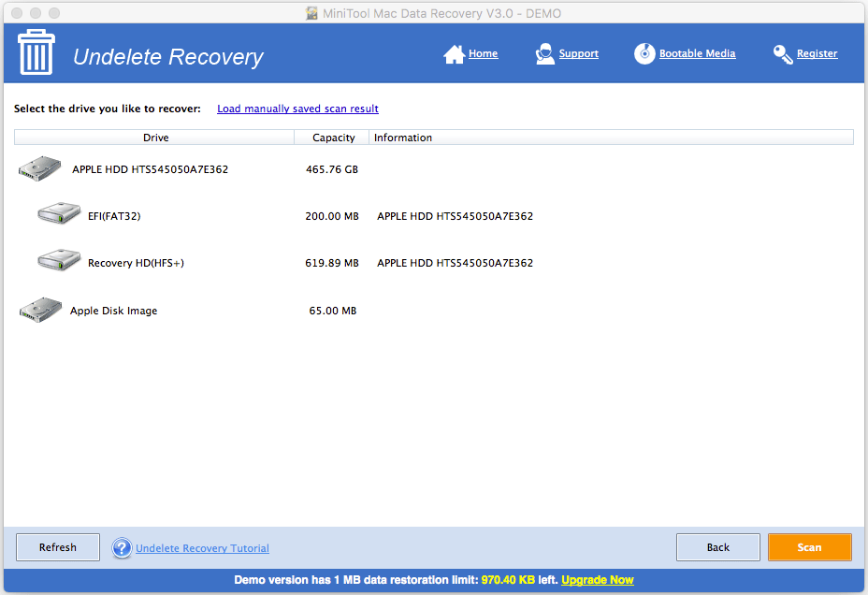Click the 65.00 MB capacity value
Image resolution: width=868 pixels, height=595 pixels.
333,311
